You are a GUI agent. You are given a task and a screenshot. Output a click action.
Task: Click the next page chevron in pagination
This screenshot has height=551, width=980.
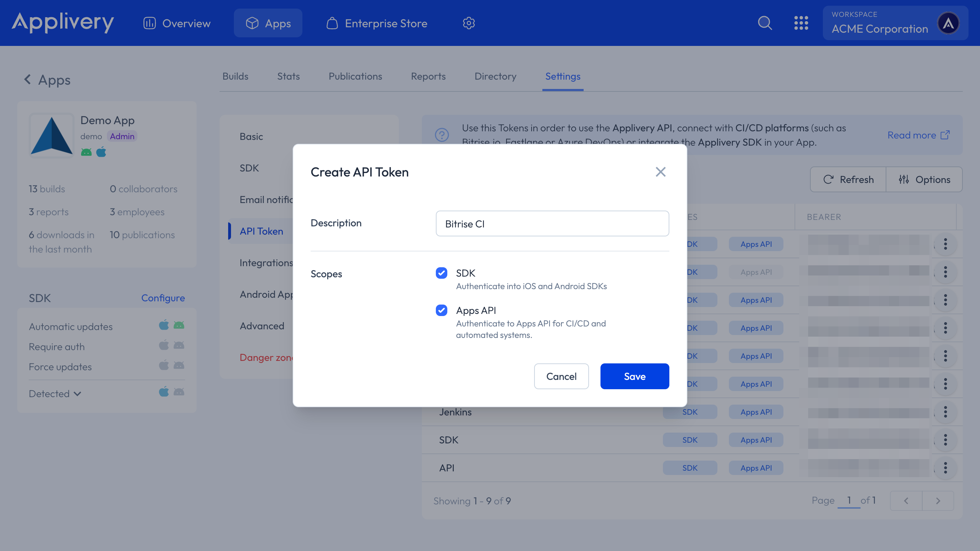click(938, 500)
